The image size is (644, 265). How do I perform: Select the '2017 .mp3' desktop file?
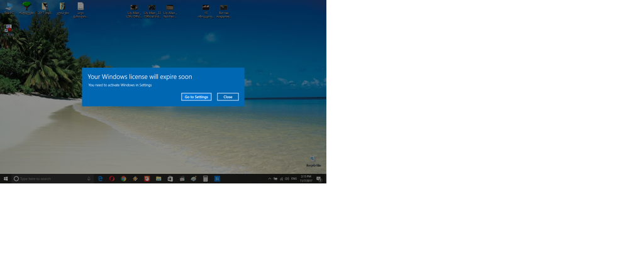(45, 9)
